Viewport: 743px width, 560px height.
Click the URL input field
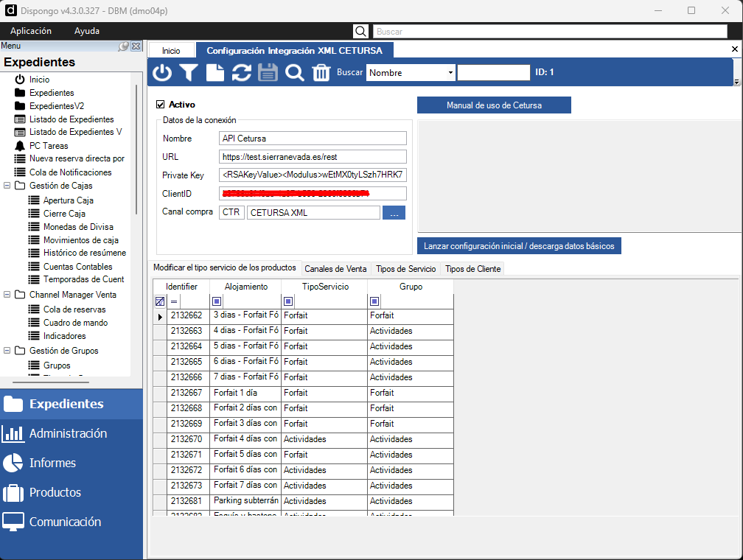pyautogui.click(x=313, y=157)
